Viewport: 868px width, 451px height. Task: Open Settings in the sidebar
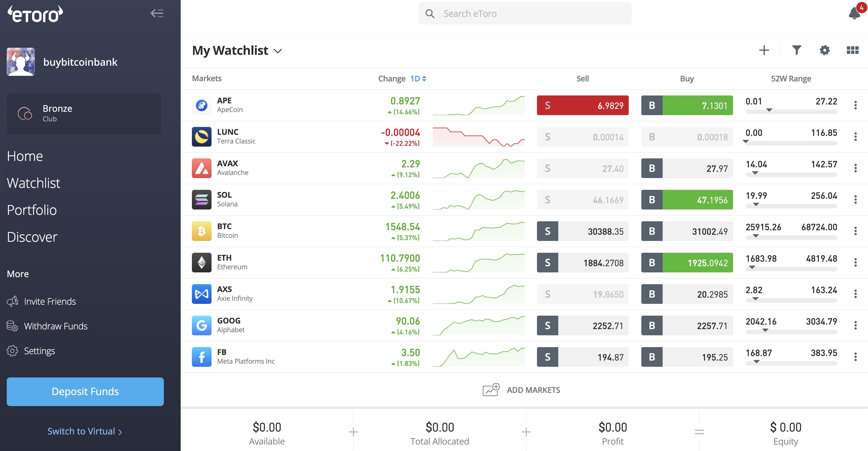[31, 351]
